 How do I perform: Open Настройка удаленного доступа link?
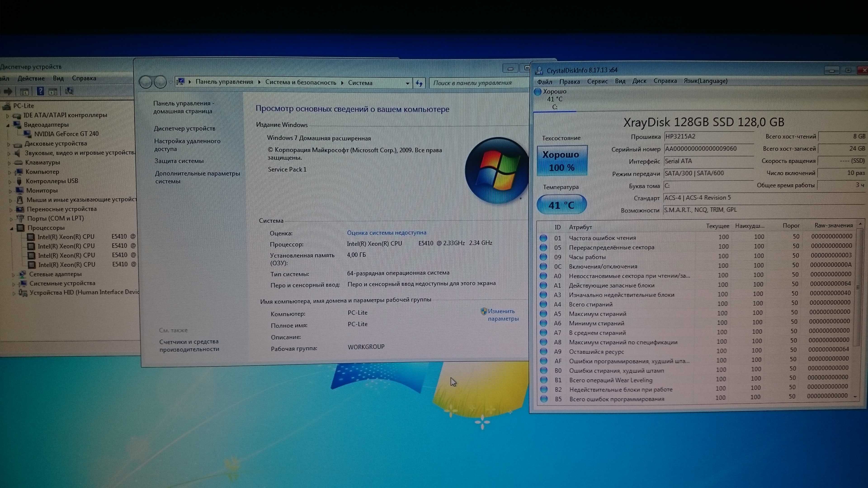click(187, 145)
